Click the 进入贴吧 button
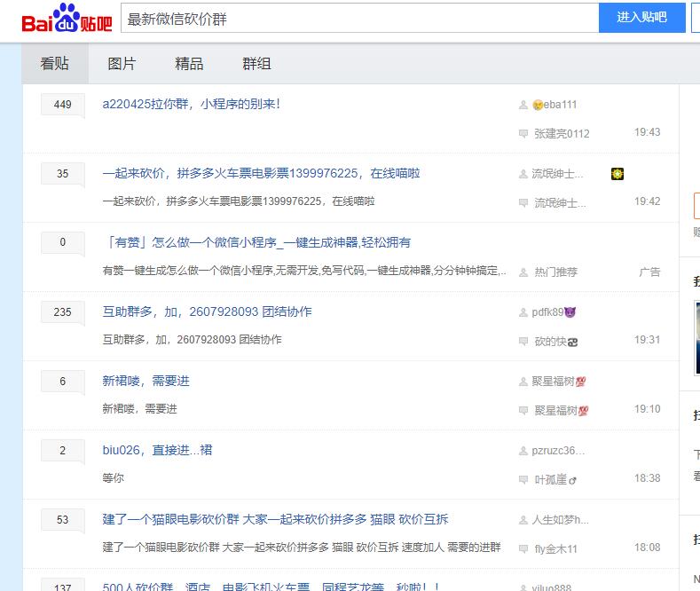This screenshot has width=700, height=591. coord(642,18)
